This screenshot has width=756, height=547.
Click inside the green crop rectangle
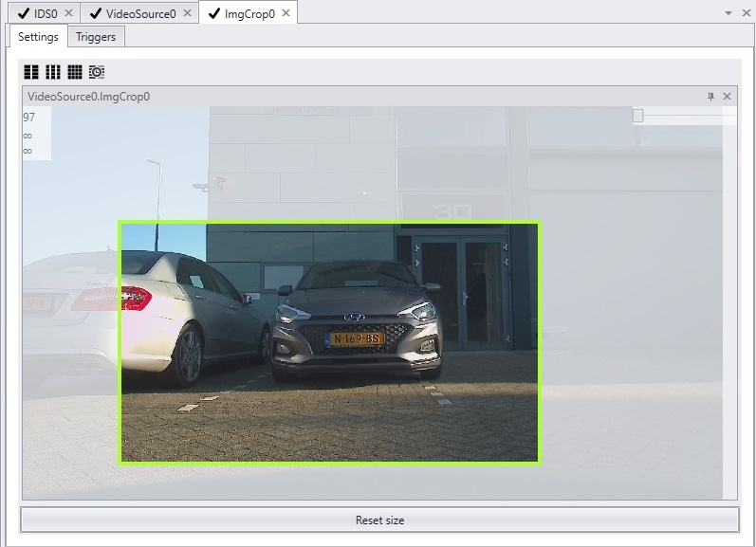tap(329, 342)
